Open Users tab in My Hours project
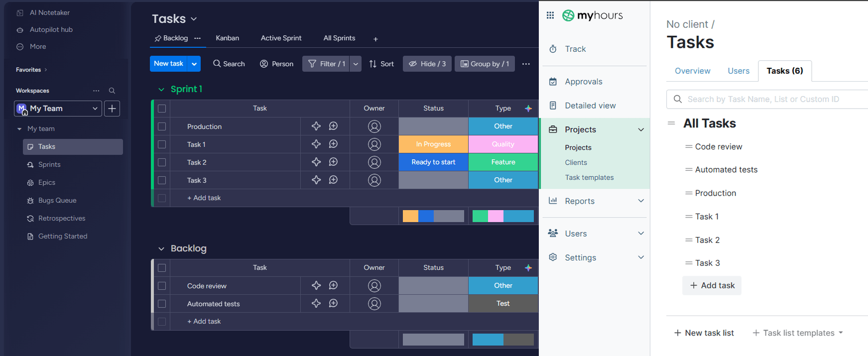The height and width of the screenshot is (356, 868). (739, 71)
